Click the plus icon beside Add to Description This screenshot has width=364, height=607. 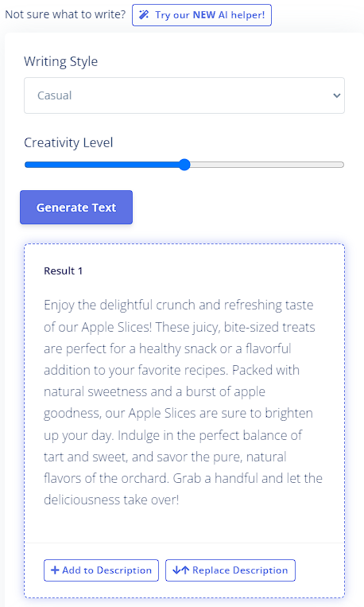[55, 570]
